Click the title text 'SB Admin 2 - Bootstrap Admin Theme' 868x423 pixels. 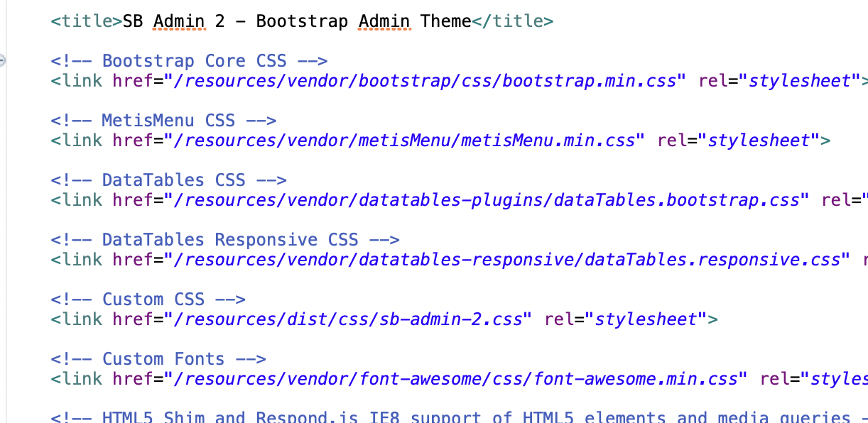297,21
